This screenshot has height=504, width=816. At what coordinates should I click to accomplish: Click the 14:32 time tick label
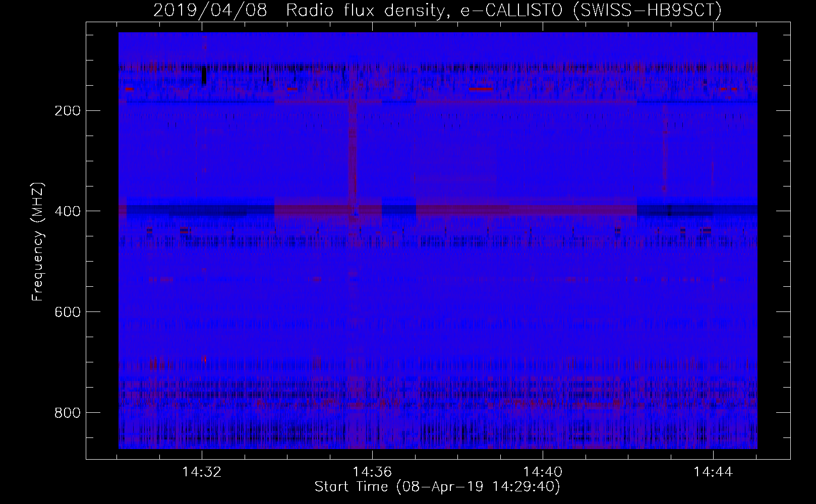[202, 472]
